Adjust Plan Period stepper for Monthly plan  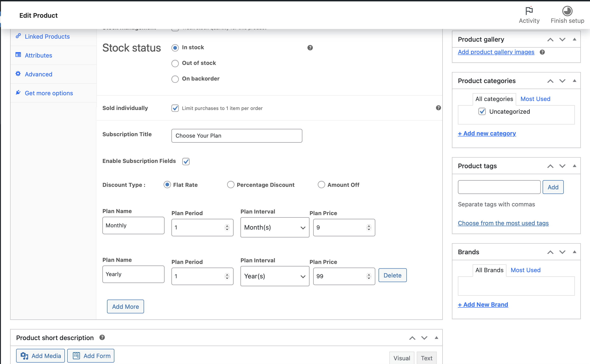pos(227,228)
